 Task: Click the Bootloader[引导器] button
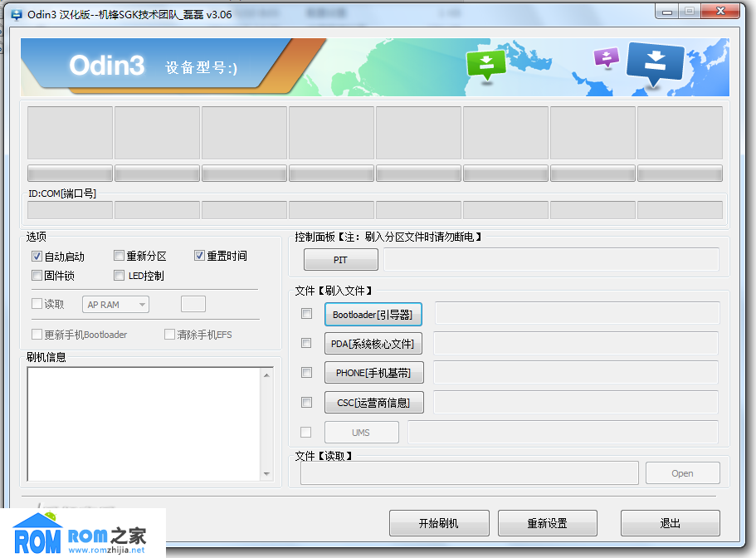(373, 315)
